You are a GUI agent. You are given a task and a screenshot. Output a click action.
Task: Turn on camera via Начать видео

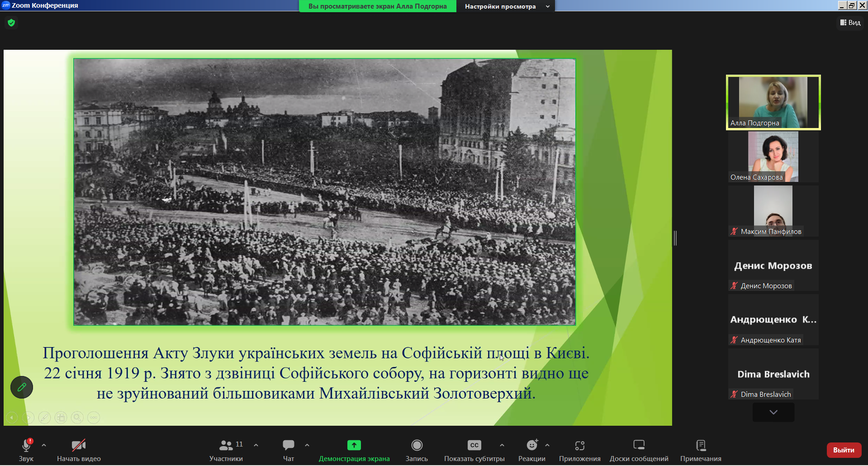click(79, 451)
